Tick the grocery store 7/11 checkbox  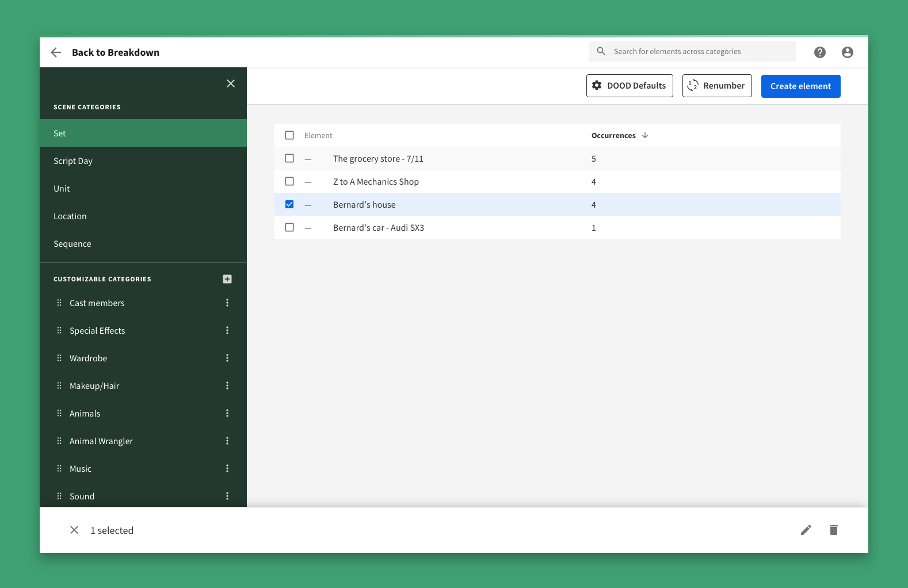pyautogui.click(x=289, y=158)
